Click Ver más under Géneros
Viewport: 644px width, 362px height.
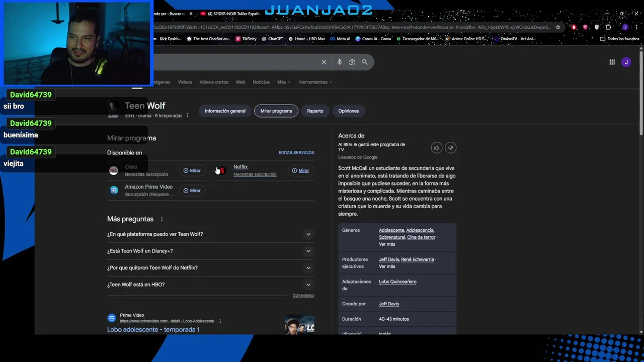[387, 244]
